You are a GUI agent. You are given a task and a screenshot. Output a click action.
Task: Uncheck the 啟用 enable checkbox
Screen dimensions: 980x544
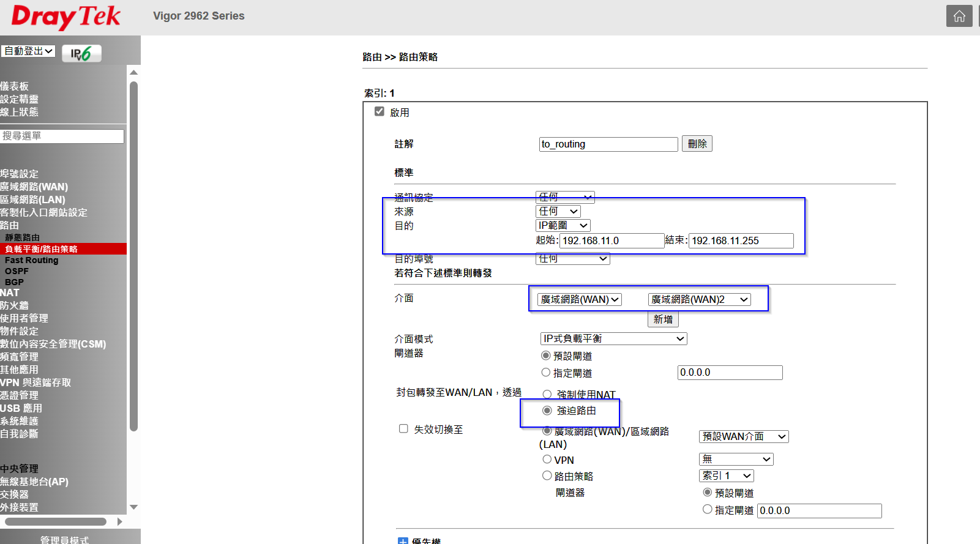[x=380, y=112]
